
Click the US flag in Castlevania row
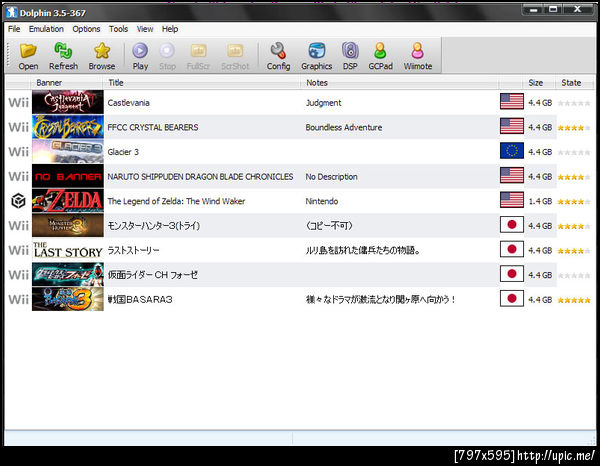(x=512, y=102)
